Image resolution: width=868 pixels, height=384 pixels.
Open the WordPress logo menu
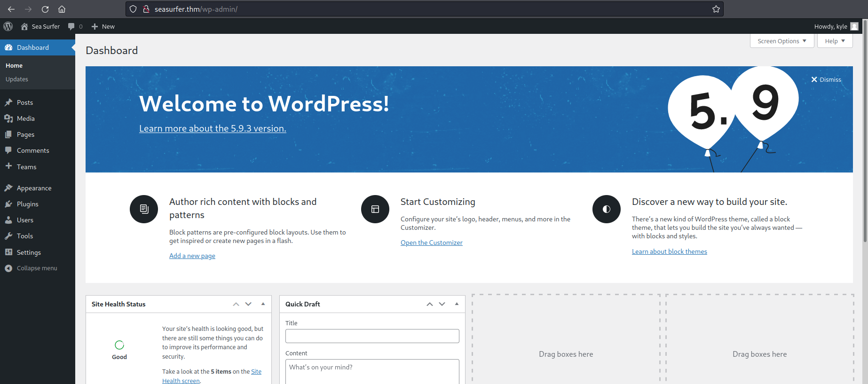coord(8,26)
